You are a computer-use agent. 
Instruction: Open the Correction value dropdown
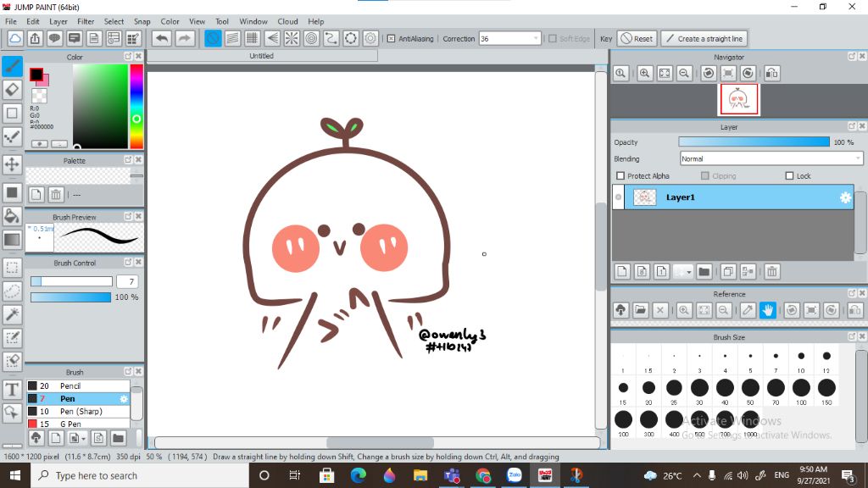(x=536, y=39)
